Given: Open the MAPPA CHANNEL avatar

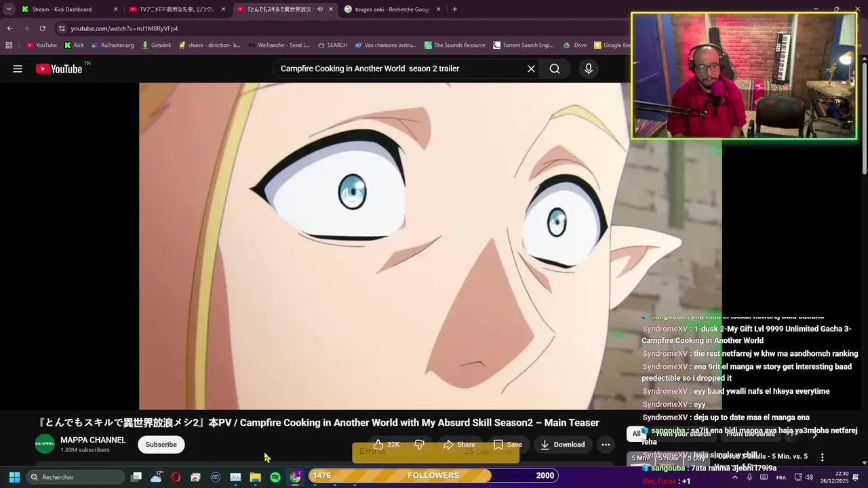Looking at the screenshot, I should [45, 444].
